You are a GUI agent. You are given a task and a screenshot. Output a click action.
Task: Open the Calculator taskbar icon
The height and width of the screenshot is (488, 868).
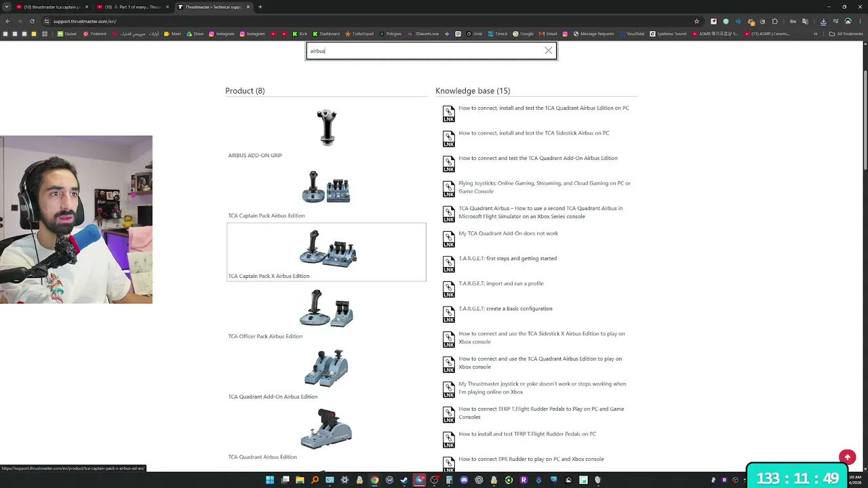(449, 480)
